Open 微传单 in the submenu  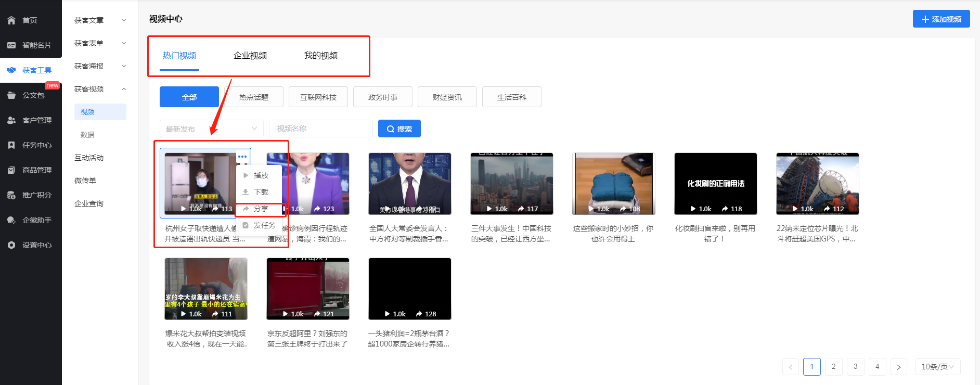click(x=85, y=181)
